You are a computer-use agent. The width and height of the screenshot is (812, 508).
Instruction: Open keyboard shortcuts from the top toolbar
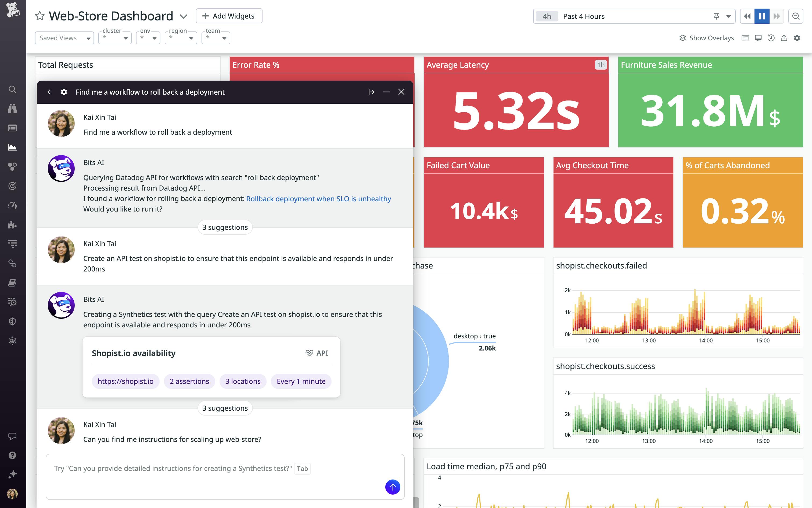745,38
